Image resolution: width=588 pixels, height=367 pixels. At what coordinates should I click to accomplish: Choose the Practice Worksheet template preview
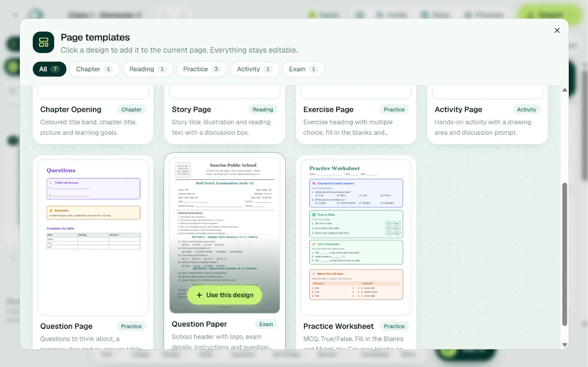click(356, 237)
